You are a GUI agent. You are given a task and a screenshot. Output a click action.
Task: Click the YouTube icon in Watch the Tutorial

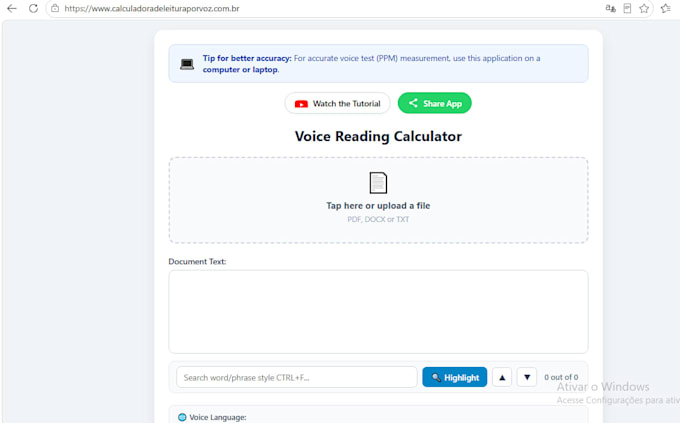301,104
